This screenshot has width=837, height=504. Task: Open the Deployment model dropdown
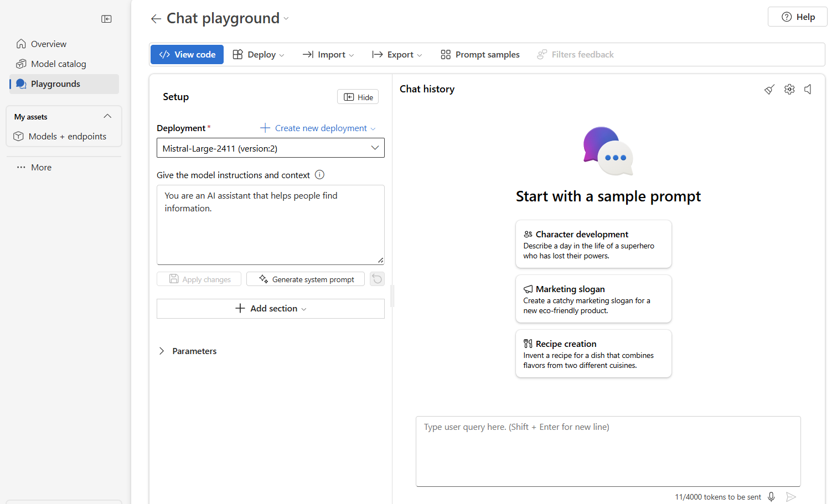point(270,148)
